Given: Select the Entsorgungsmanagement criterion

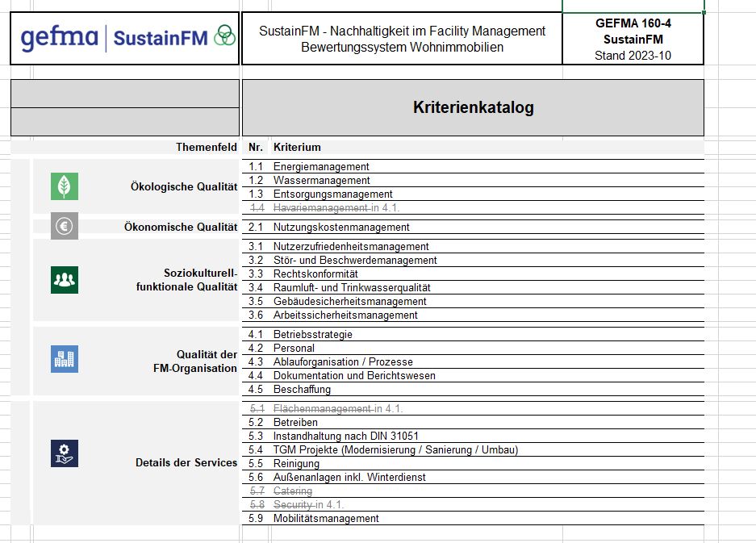Looking at the screenshot, I should pyautogui.click(x=332, y=194).
